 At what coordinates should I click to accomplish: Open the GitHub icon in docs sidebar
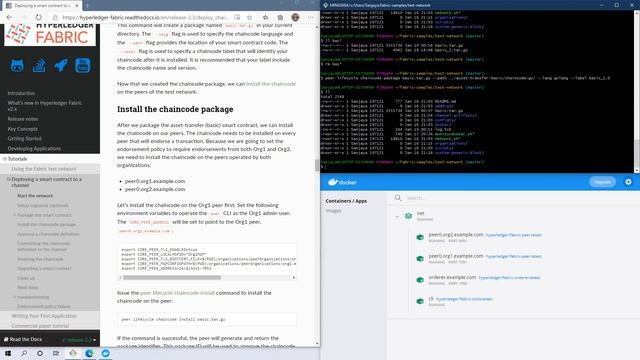click(x=17, y=65)
